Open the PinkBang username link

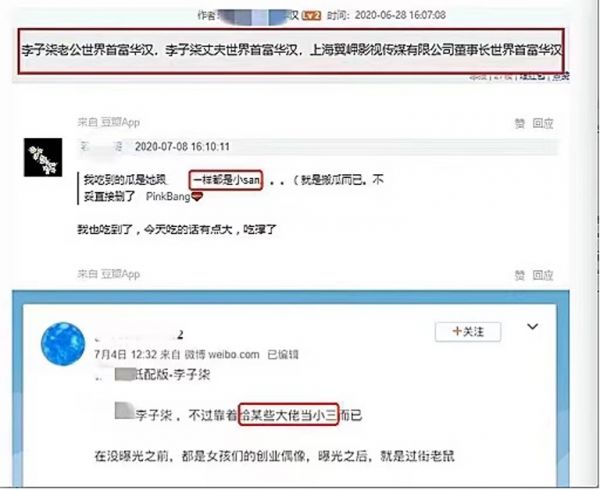coord(168,197)
